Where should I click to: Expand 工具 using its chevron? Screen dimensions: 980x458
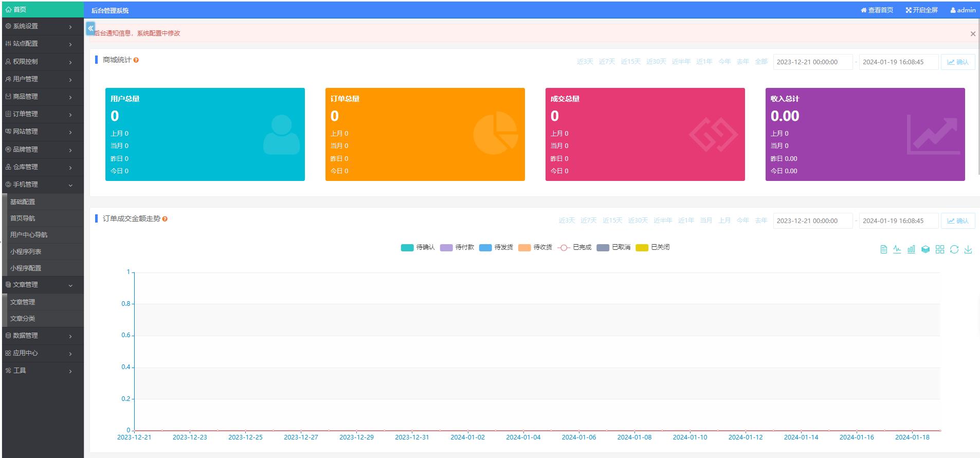click(70, 371)
